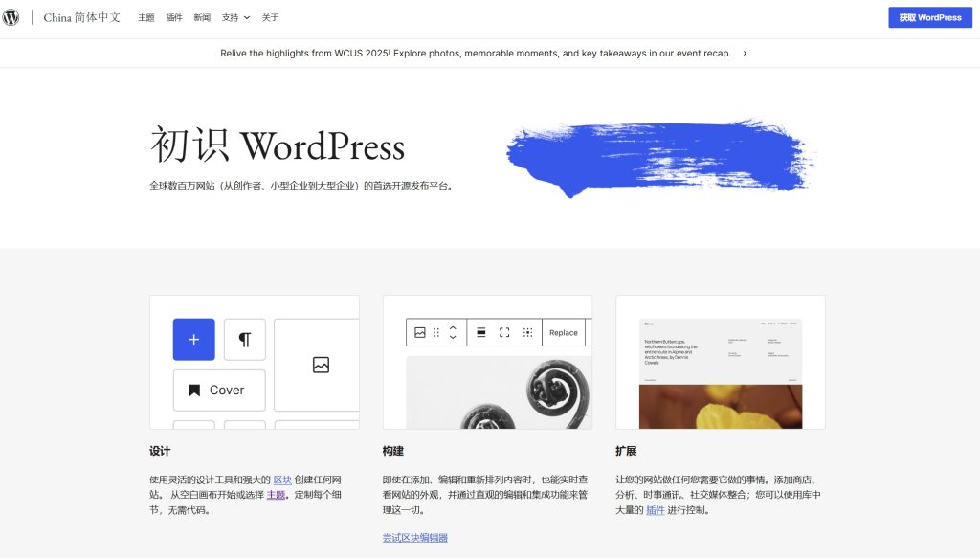
Task: Open the 主题 menu item
Action: (x=145, y=17)
